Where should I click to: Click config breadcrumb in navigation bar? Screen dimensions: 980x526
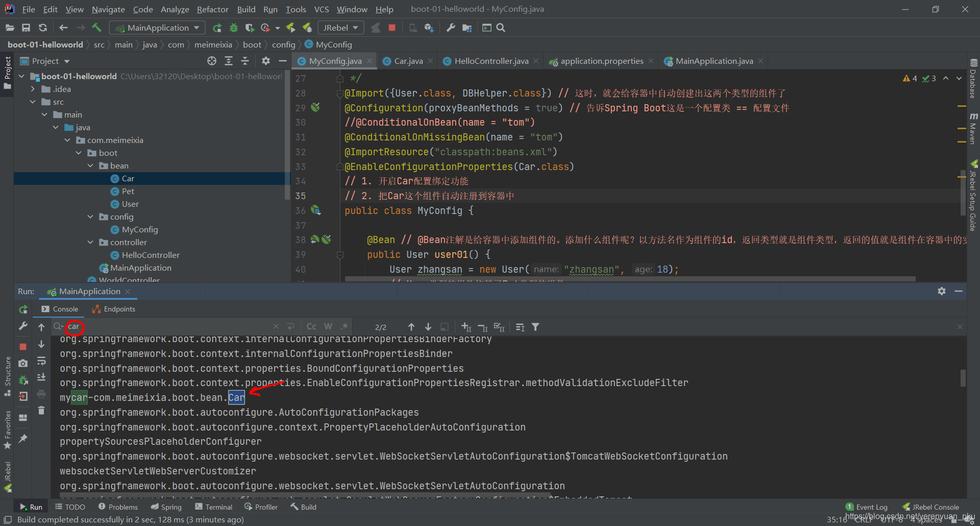tap(283, 44)
